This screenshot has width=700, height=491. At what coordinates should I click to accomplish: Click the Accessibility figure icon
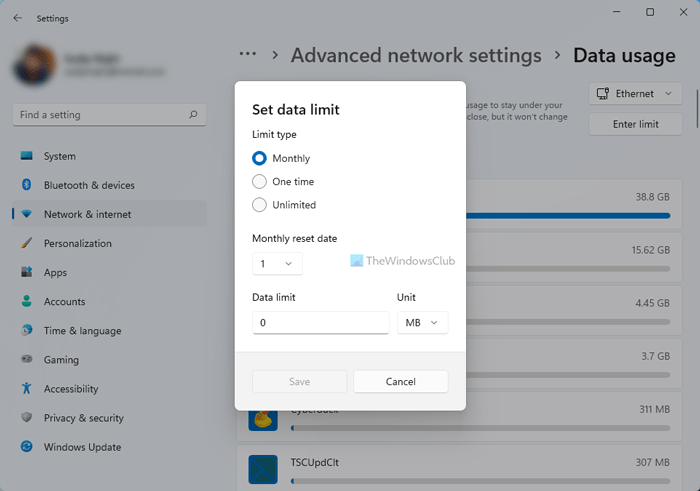(x=26, y=389)
